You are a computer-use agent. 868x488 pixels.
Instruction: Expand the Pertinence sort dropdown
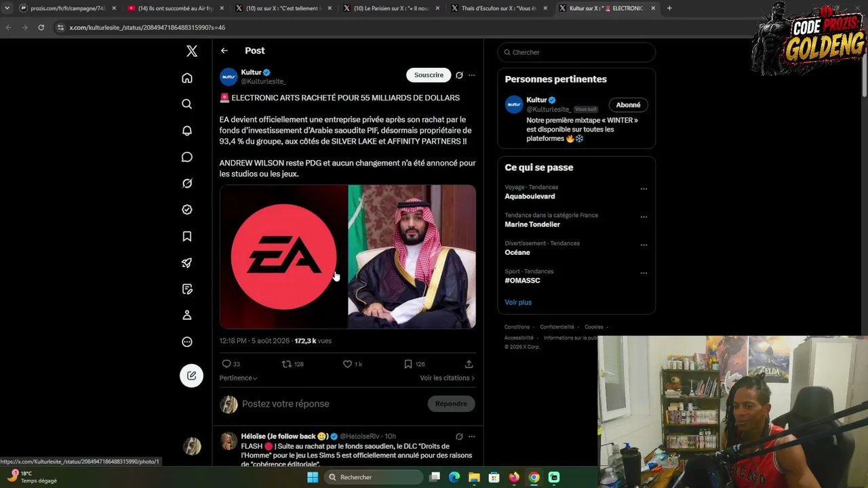pos(239,378)
